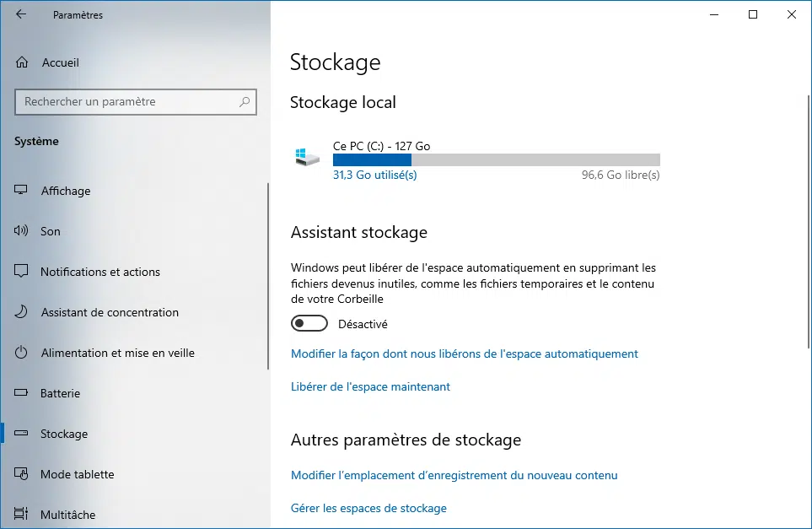This screenshot has height=529, width=812.
Task: Click the Assistant de concentration moon icon
Action: click(x=21, y=312)
